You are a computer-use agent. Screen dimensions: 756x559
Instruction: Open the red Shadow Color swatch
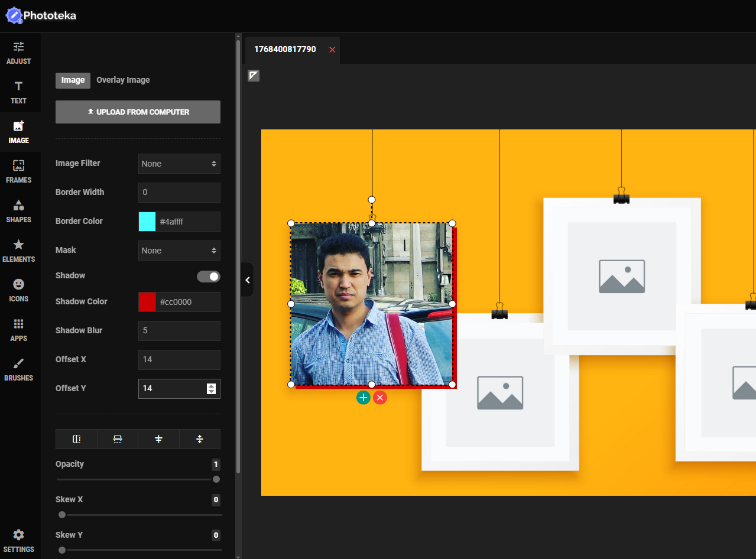(147, 302)
